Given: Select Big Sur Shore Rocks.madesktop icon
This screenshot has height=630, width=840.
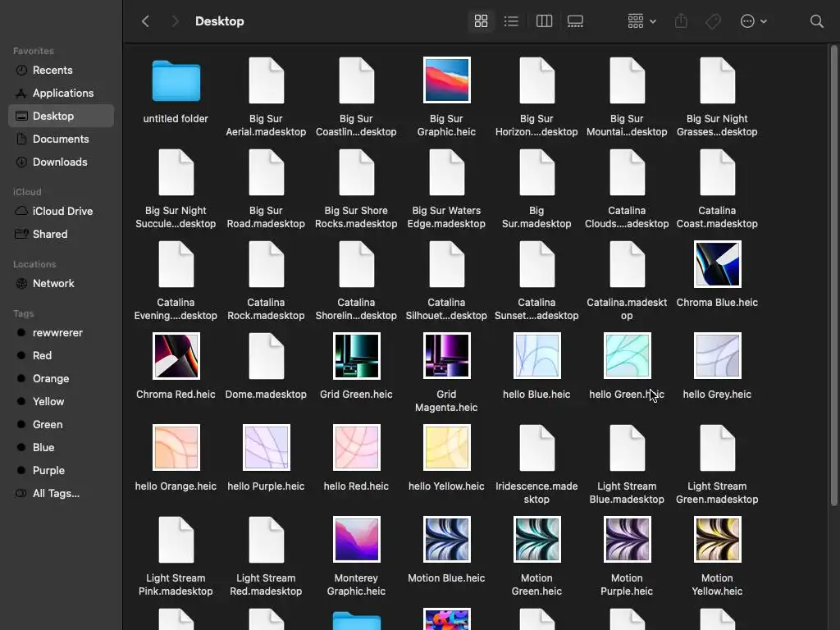Looking at the screenshot, I should pyautogui.click(x=356, y=172).
